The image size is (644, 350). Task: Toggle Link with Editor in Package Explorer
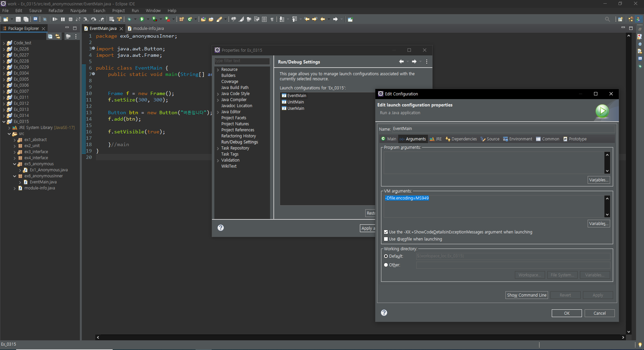point(58,36)
